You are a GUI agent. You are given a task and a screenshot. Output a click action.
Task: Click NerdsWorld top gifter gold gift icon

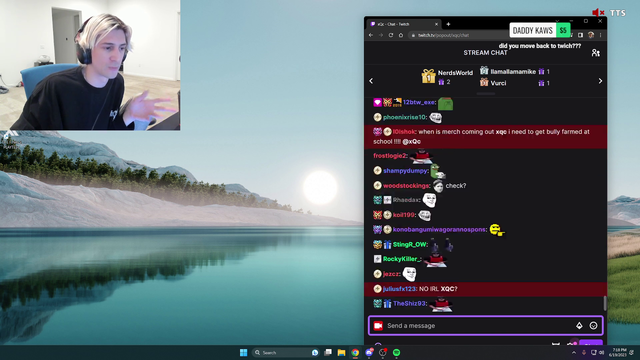click(x=428, y=76)
